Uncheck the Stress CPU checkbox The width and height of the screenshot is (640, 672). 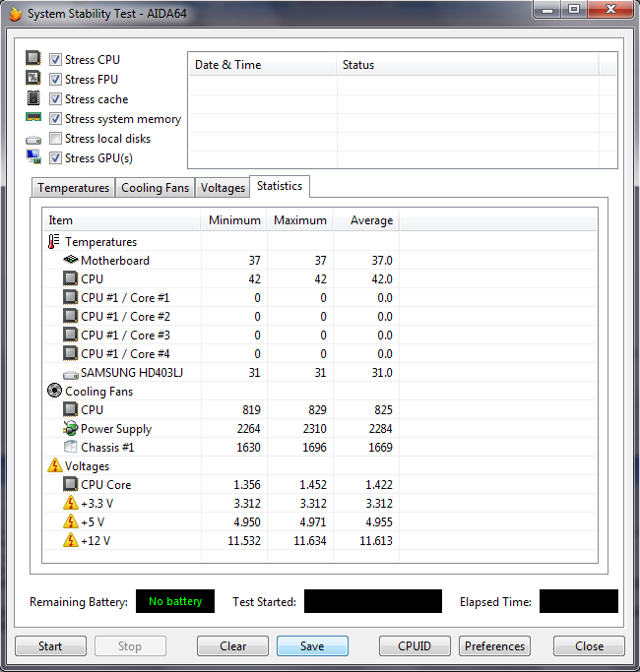coord(55,59)
